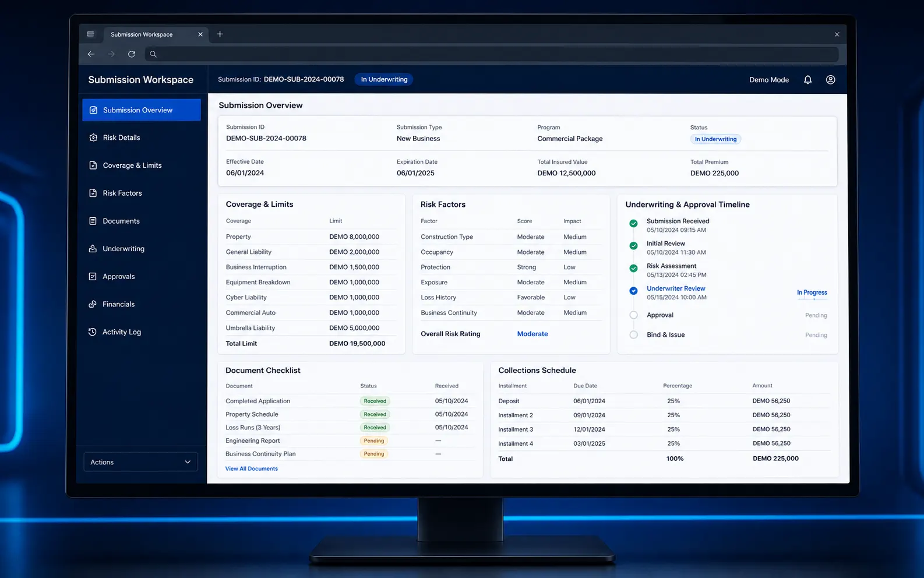This screenshot has width=924, height=578.
Task: Select the Approval empty step circle
Action: [633, 315]
